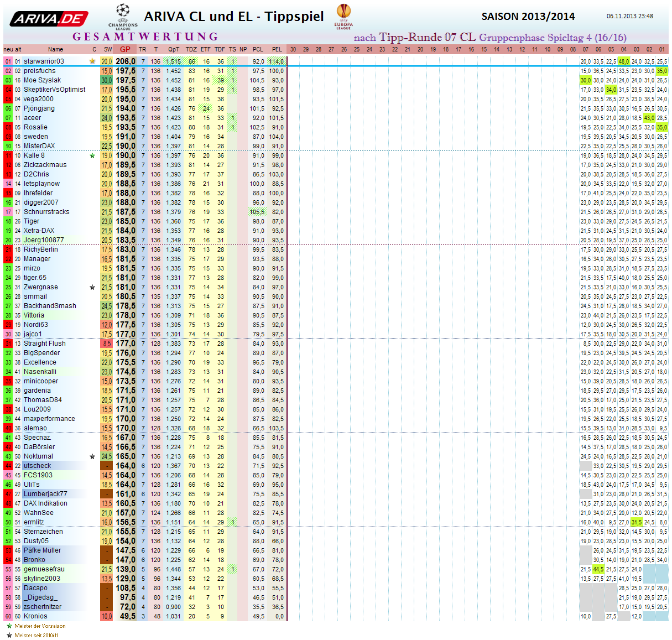Click the TDZ column header
The height and width of the screenshot is (640, 672).
tap(191, 49)
